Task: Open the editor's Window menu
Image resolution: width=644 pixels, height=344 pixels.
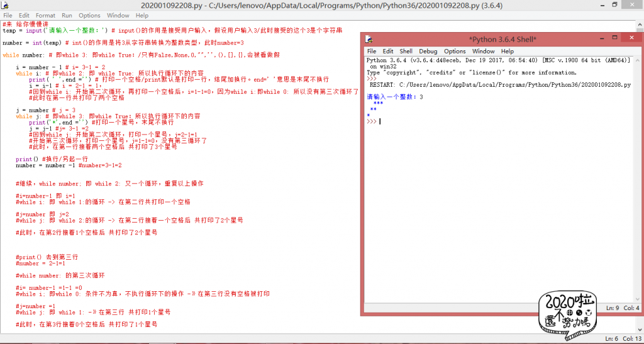Action: tap(118, 15)
